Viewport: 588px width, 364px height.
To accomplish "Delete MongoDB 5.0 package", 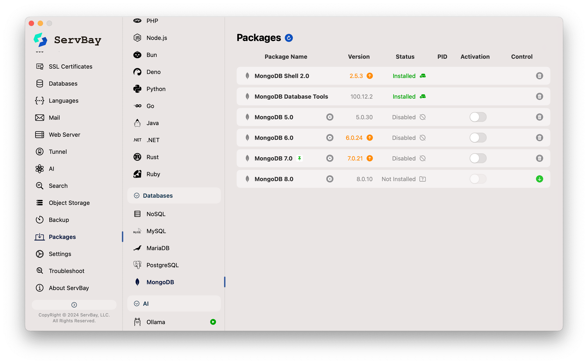I will pyautogui.click(x=539, y=117).
